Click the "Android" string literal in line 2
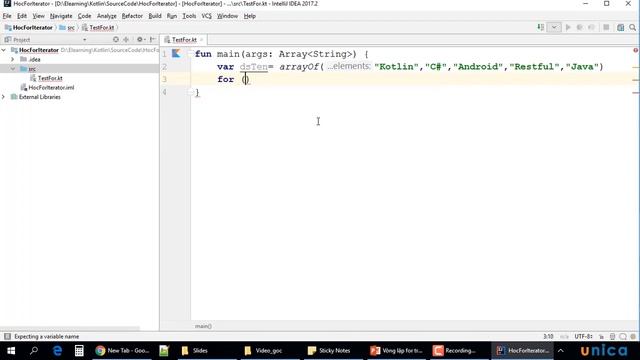640x360 pixels. coord(478,67)
